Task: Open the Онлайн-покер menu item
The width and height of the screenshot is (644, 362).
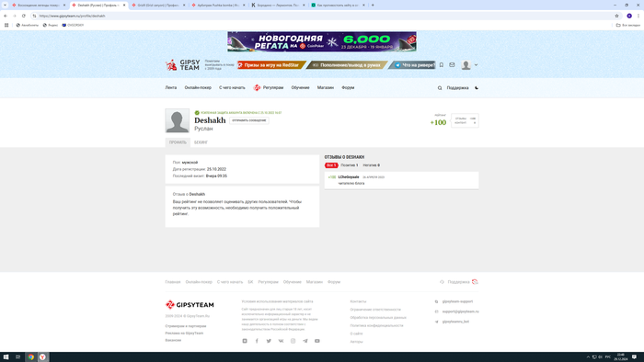Action: coord(198,87)
